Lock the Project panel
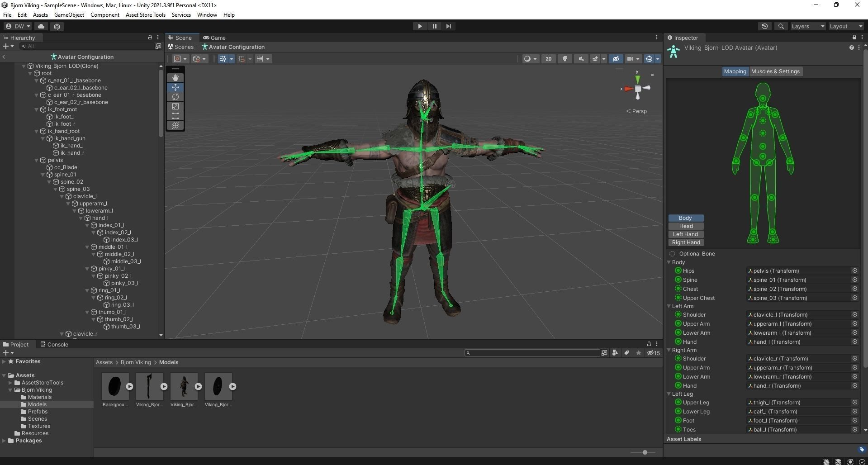Image resolution: width=868 pixels, height=465 pixels. (x=649, y=344)
